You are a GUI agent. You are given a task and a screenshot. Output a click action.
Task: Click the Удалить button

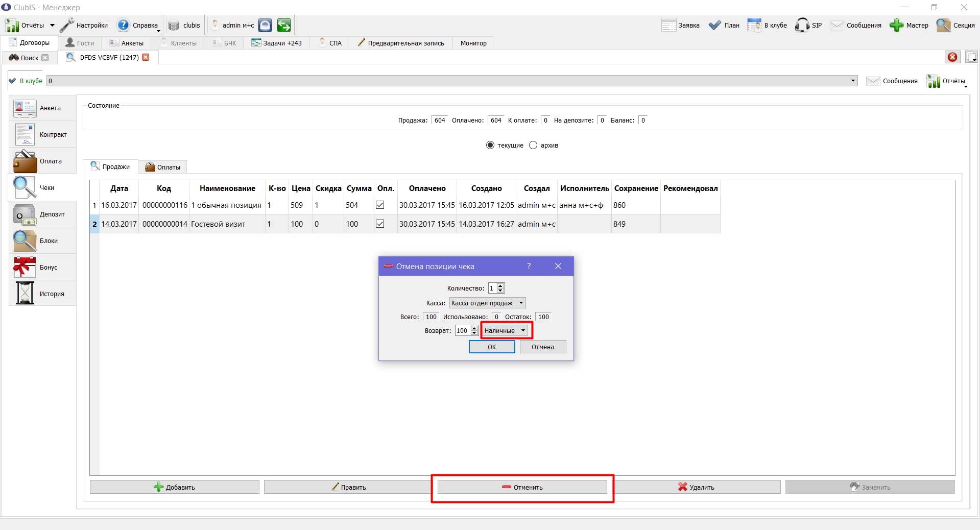696,487
